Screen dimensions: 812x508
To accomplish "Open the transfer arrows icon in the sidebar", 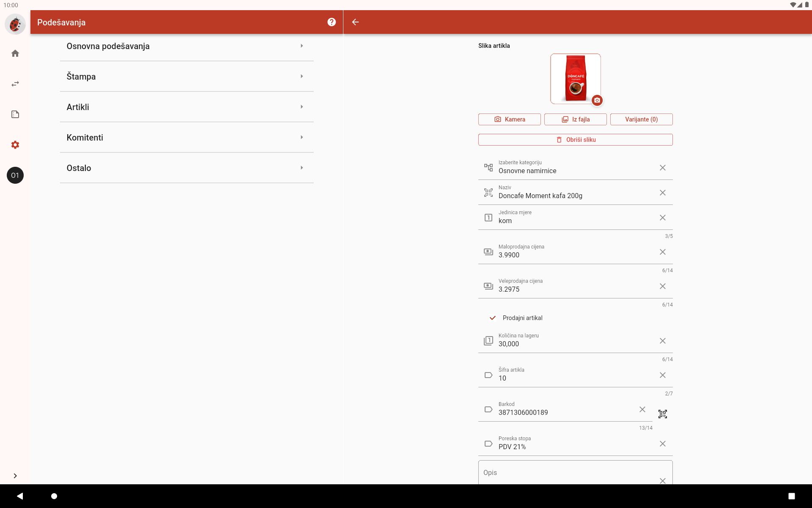I will 15,84.
